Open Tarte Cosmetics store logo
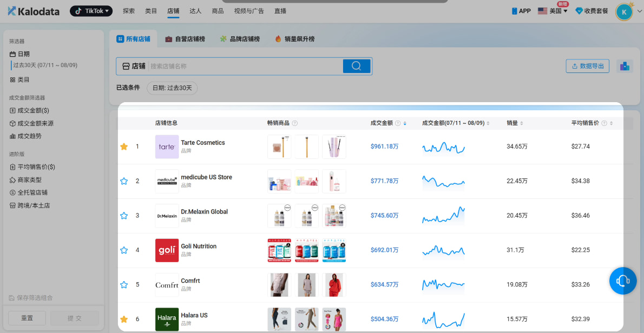 167,146
